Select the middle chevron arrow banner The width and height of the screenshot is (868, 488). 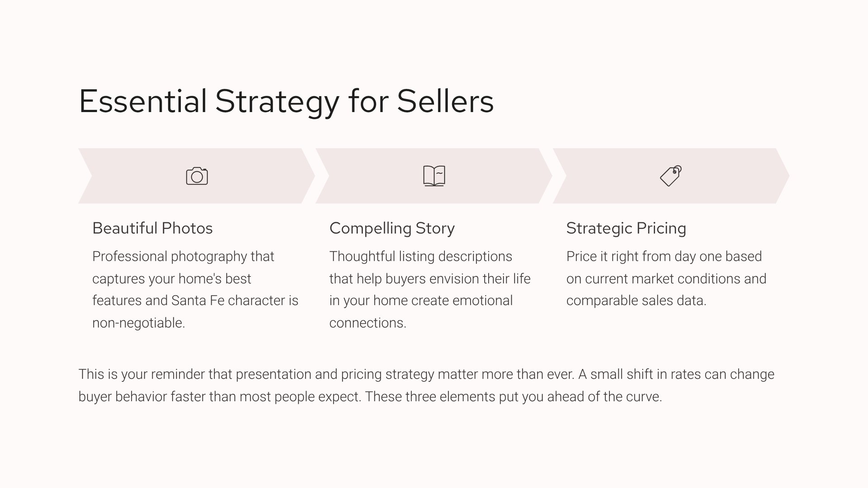tap(371, 176)
